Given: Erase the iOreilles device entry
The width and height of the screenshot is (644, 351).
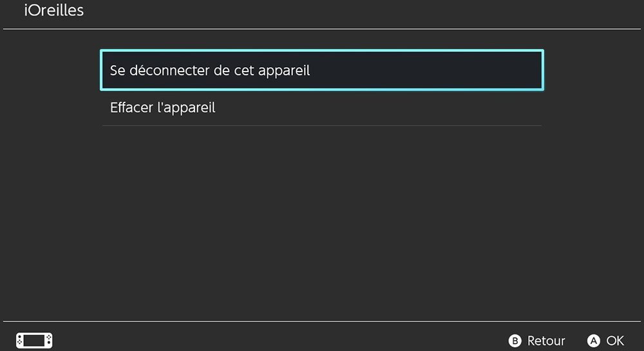Looking at the screenshot, I should 322,108.
